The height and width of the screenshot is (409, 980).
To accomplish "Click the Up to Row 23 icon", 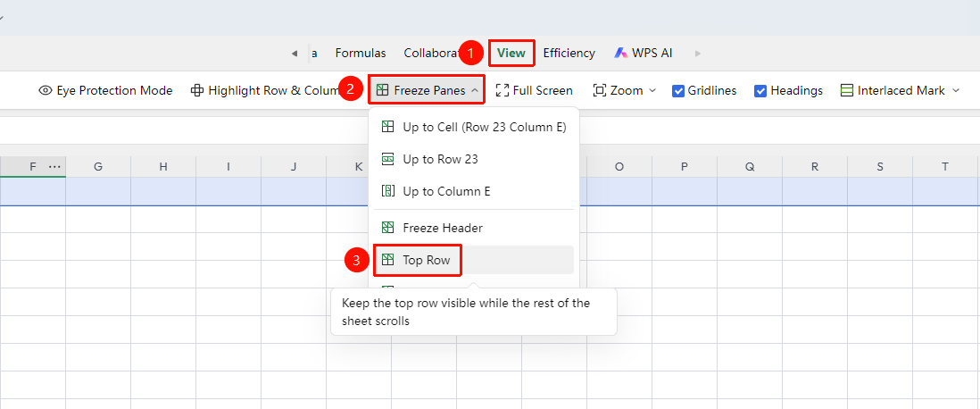I will pyautogui.click(x=387, y=160).
